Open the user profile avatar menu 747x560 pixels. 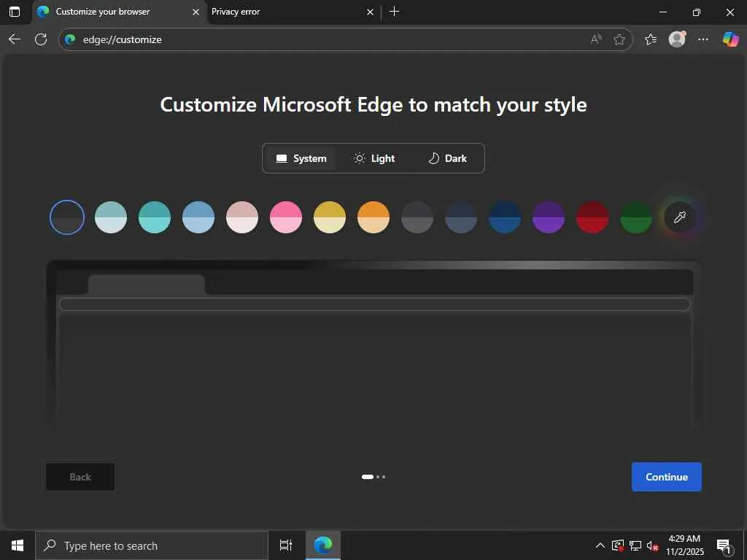point(677,39)
